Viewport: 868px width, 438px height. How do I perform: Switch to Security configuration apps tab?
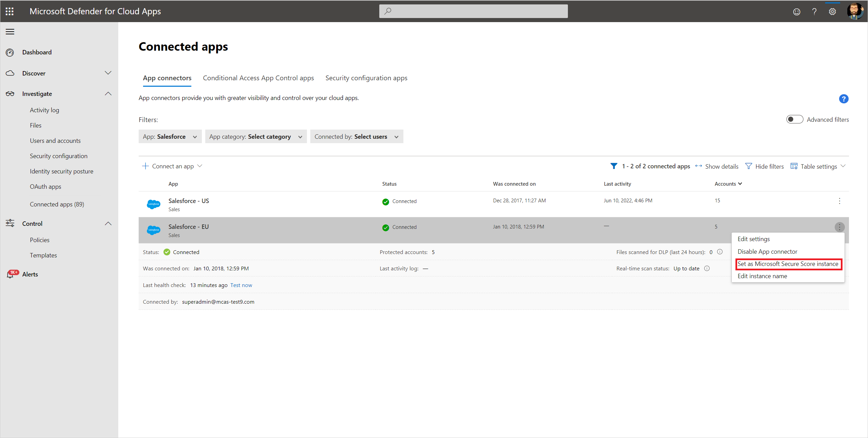click(x=366, y=78)
